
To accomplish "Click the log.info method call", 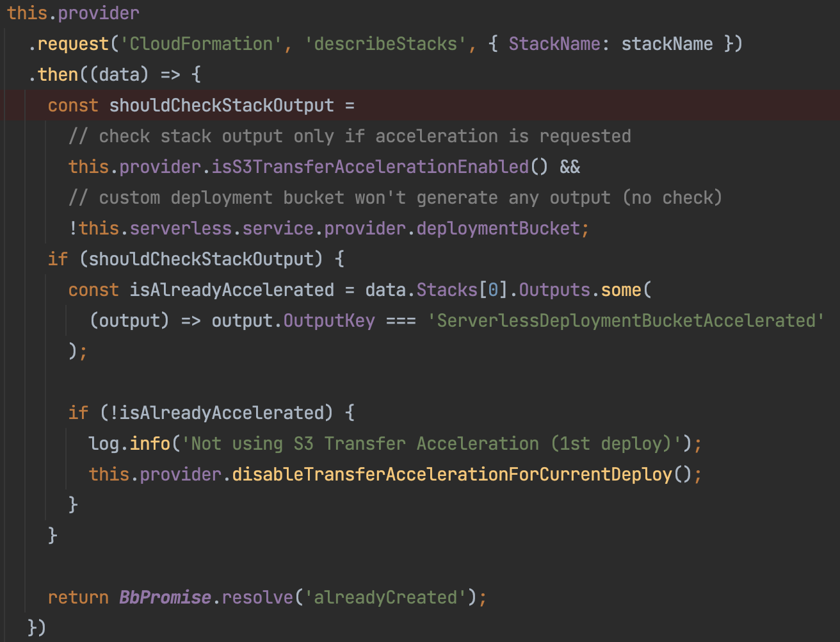I will click(x=130, y=444).
